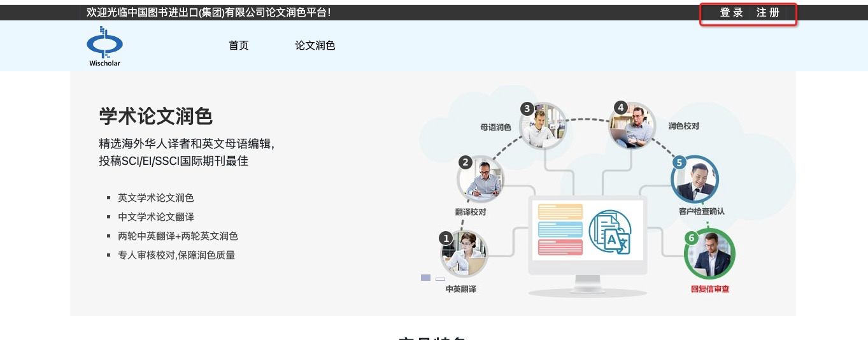This screenshot has width=868, height=340.
Task: Click the 登录 link
Action: tap(732, 13)
